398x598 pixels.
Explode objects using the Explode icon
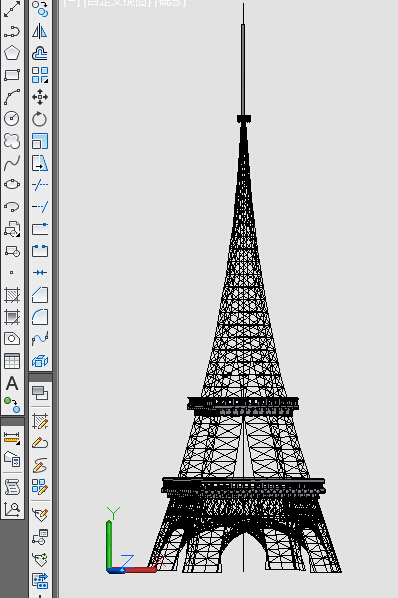(40, 360)
